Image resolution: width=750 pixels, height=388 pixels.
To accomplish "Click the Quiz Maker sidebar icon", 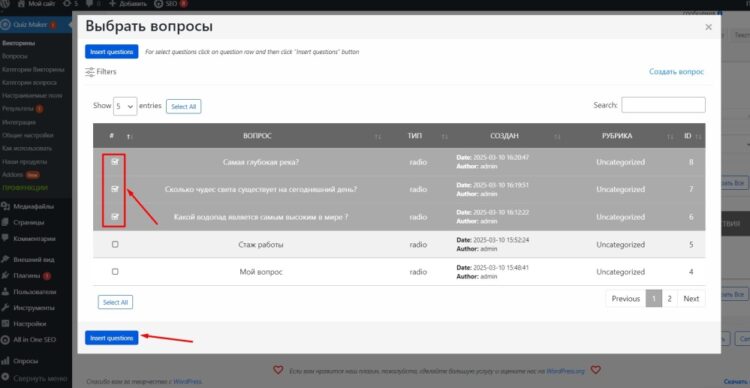I will point(5,25).
